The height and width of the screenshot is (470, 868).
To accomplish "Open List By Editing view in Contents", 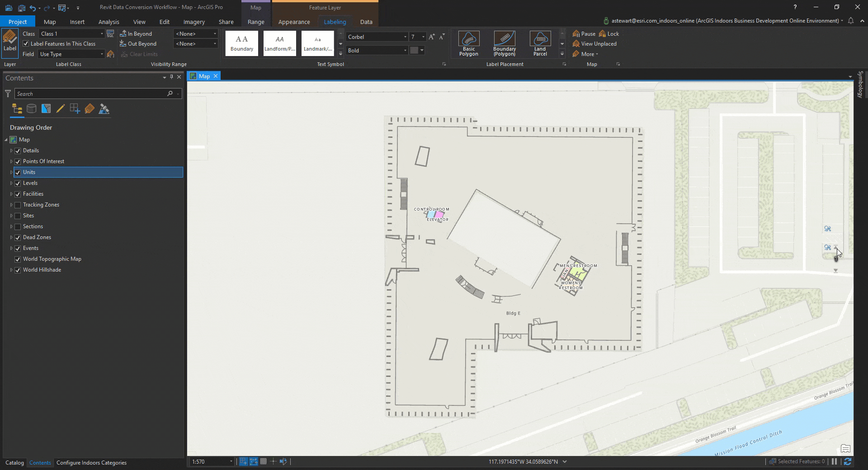I will tap(61, 108).
